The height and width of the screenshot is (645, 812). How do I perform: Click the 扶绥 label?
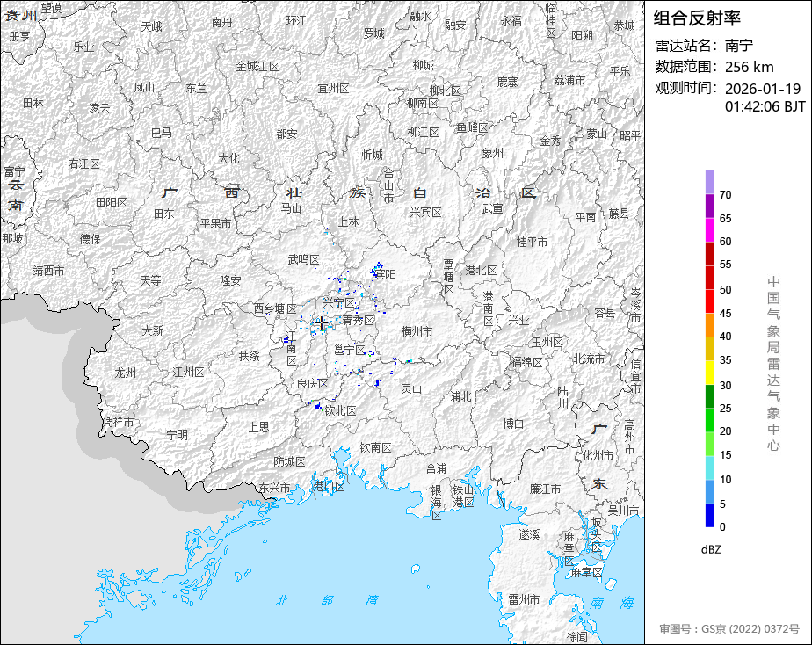tap(249, 356)
